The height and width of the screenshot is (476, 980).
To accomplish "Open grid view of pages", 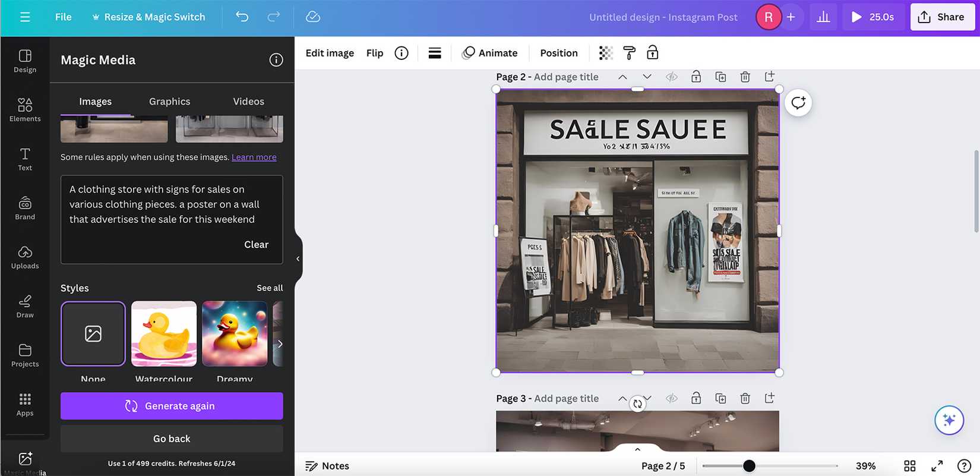I will pyautogui.click(x=909, y=466).
